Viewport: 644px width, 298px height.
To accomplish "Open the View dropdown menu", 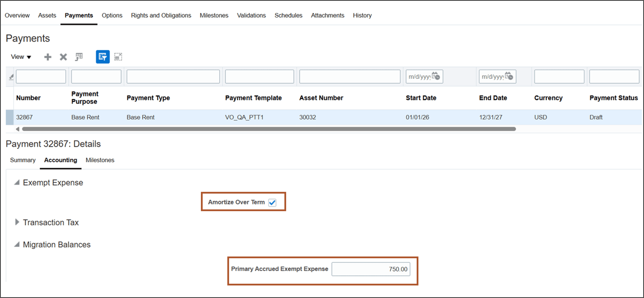I will (x=21, y=57).
